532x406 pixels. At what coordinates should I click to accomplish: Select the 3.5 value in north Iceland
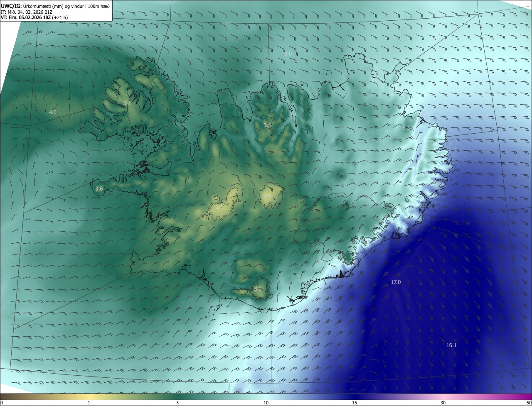pyautogui.click(x=267, y=125)
